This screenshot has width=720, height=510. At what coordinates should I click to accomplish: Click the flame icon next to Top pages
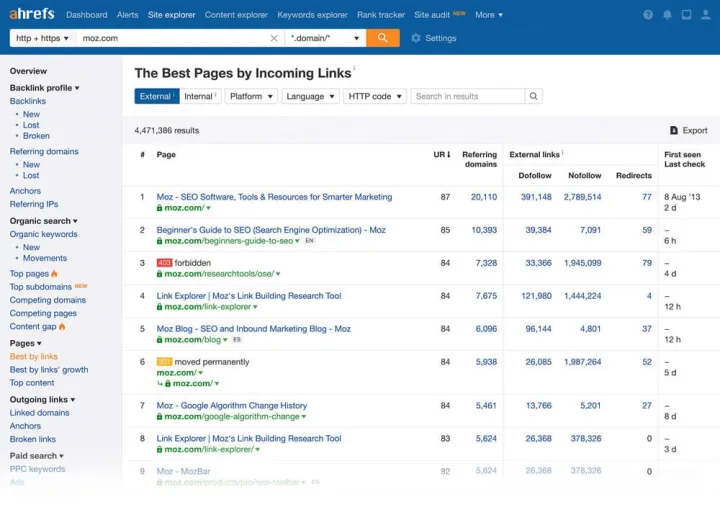pyautogui.click(x=54, y=274)
